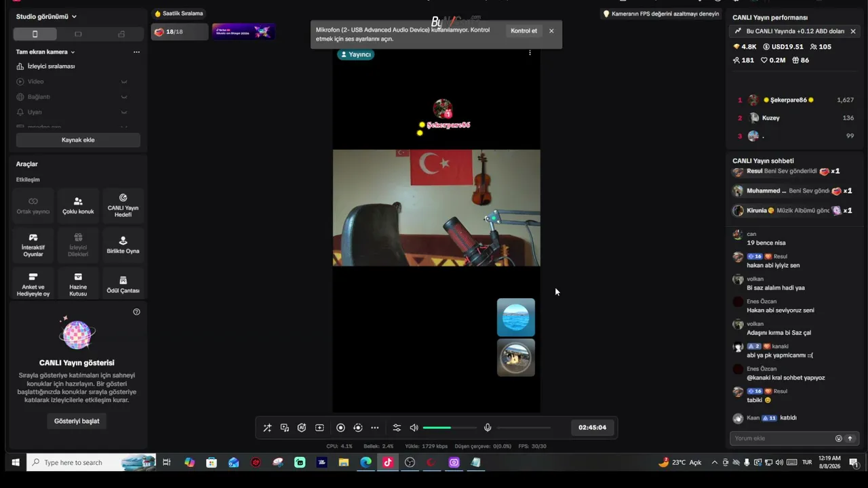Click the 02:45:04 stream timer
Image resolution: width=868 pixels, height=488 pixels.
[592, 428]
